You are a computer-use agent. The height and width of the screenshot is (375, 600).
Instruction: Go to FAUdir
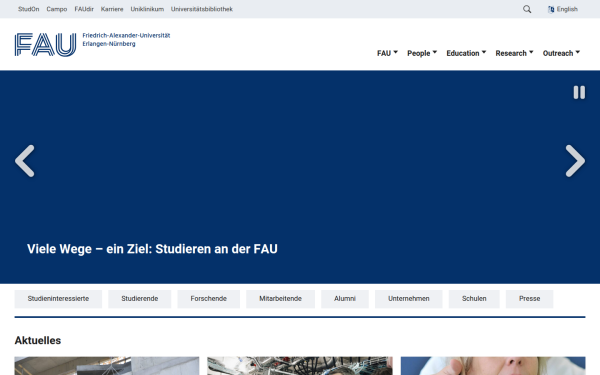84,9
